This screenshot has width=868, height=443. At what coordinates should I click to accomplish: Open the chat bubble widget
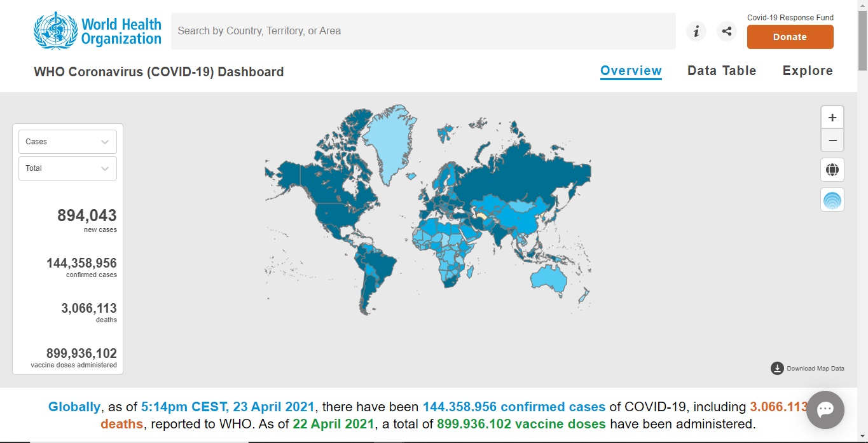tap(825, 410)
